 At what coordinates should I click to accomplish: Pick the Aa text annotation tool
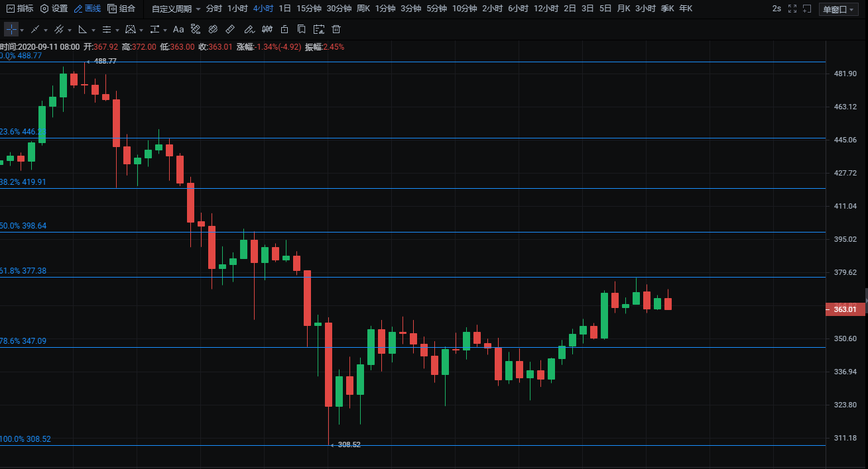coord(178,29)
